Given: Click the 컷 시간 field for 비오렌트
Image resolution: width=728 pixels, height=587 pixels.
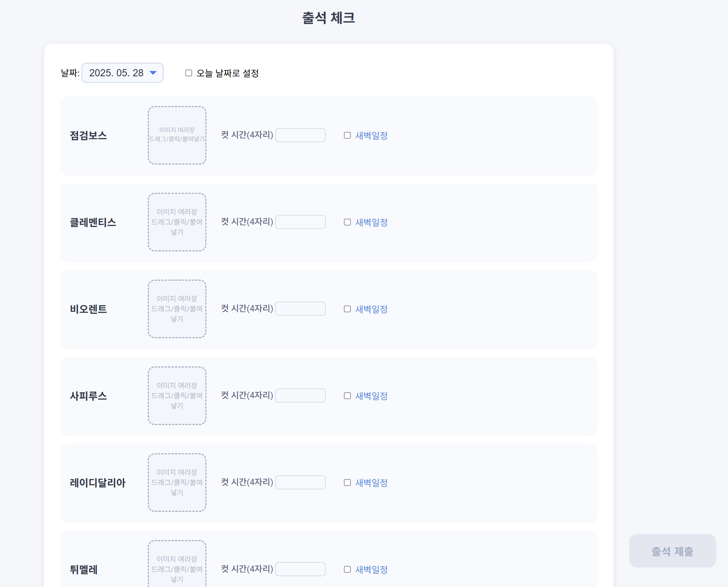Looking at the screenshot, I should click(x=300, y=309).
